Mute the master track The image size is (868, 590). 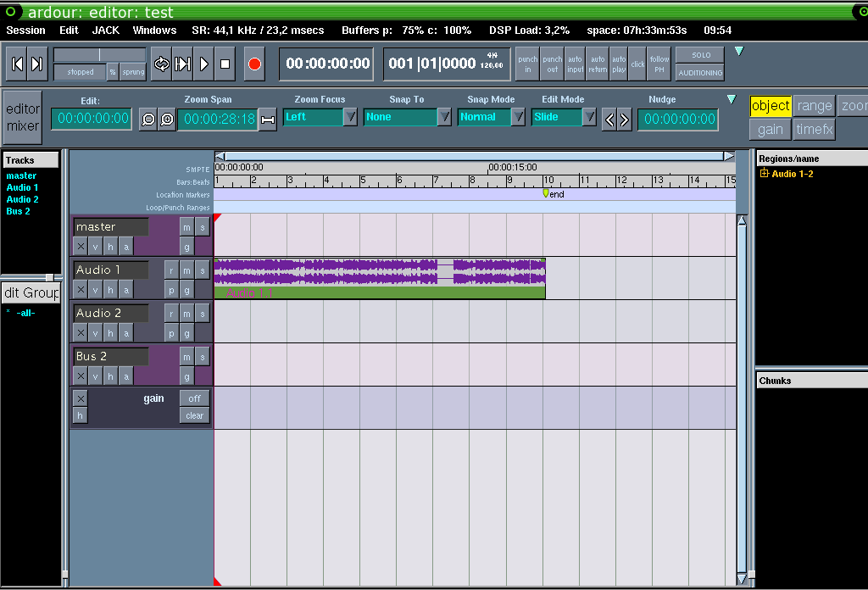(x=187, y=227)
